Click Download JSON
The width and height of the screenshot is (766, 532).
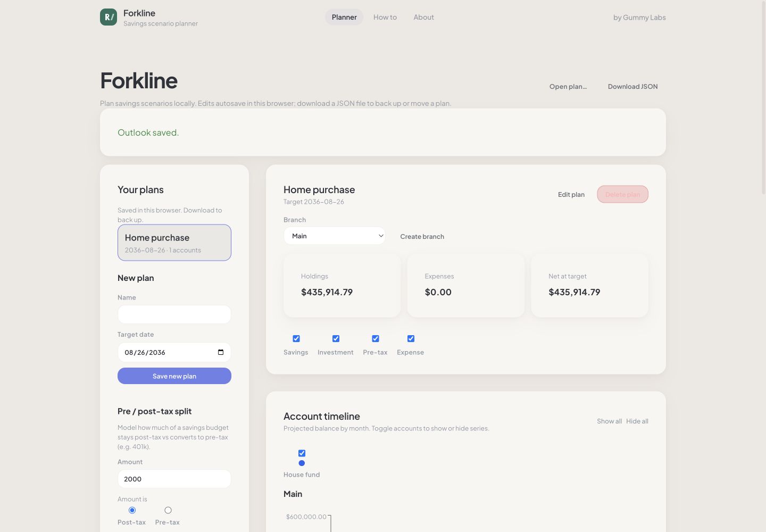633,86
